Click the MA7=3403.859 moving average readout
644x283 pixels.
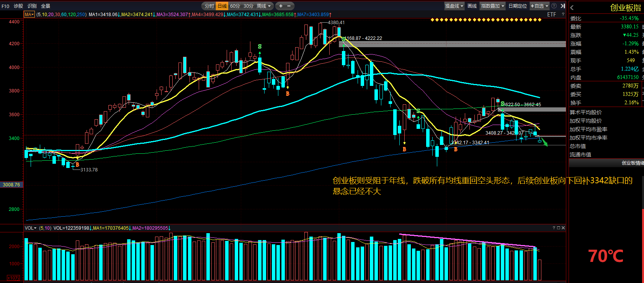pyautogui.click(x=314, y=15)
